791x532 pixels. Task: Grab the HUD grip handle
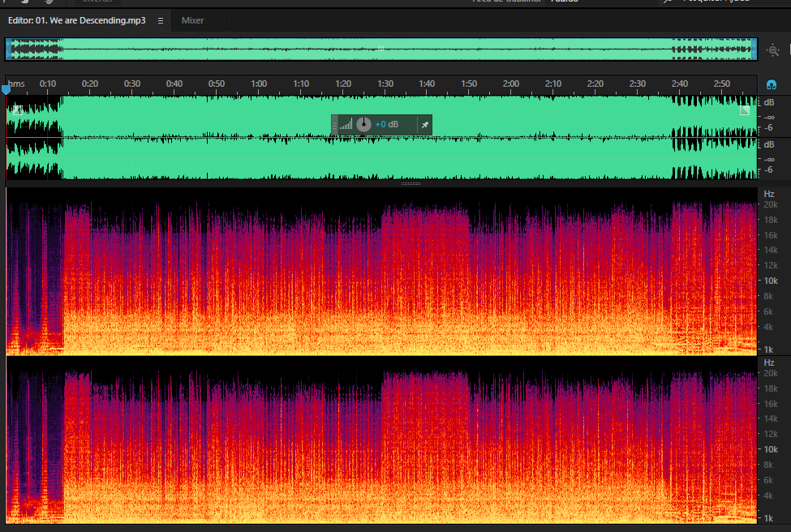[334, 125]
